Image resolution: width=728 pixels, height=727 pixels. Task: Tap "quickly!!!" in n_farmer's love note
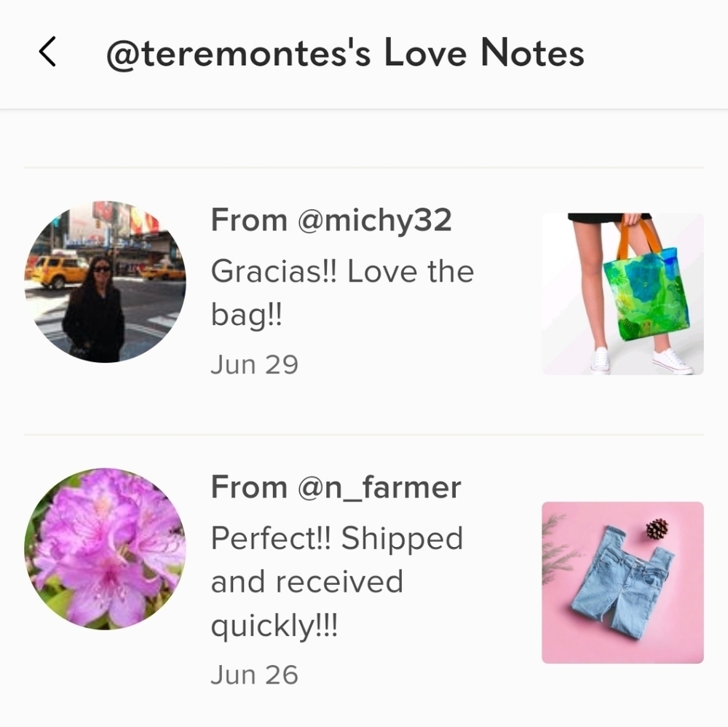click(x=274, y=626)
